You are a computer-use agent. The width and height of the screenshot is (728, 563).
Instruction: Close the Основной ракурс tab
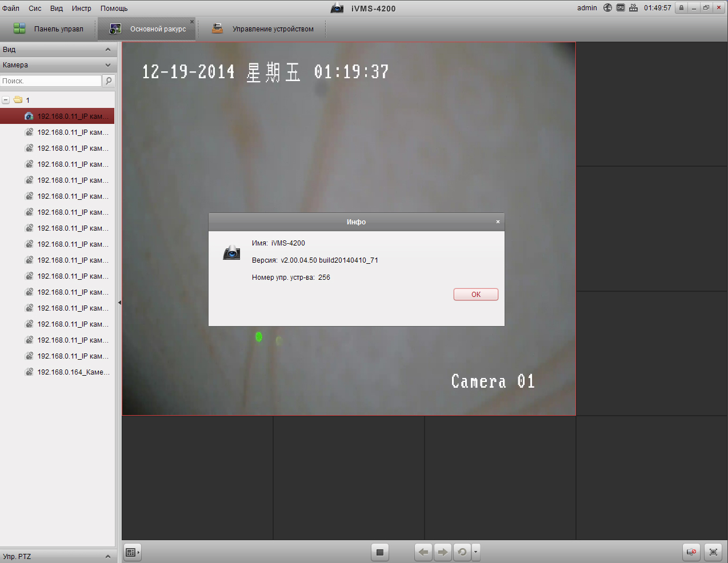[192, 22]
